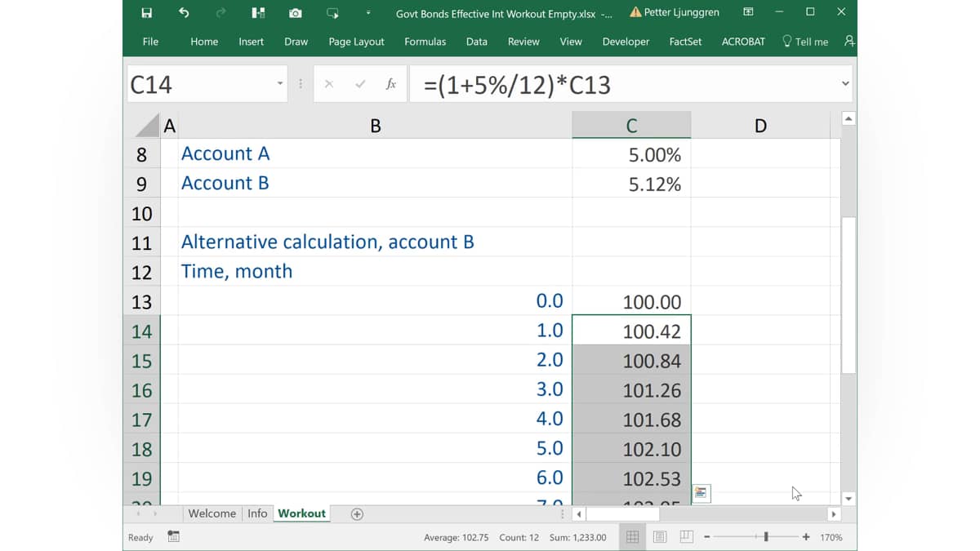This screenshot has width=980, height=551.
Task: Cancel the formula bar entry
Action: (x=329, y=84)
